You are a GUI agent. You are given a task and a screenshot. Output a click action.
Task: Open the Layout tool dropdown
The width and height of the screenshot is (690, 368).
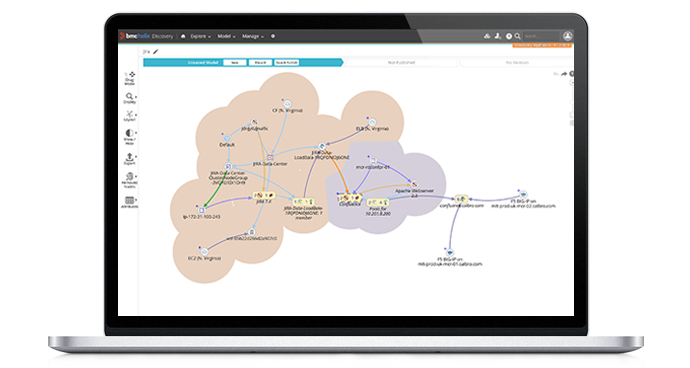130,116
